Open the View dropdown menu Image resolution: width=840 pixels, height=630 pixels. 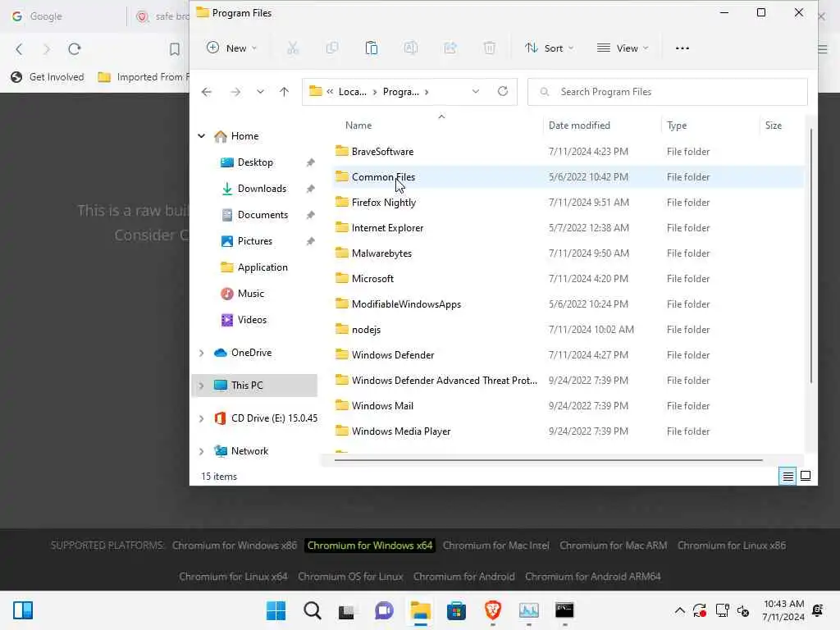pyautogui.click(x=623, y=48)
